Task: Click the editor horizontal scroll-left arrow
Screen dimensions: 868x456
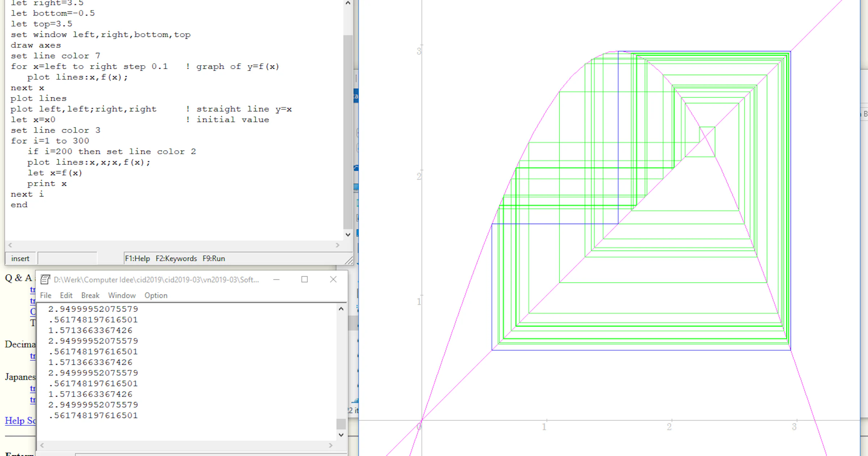Action: click(x=10, y=245)
